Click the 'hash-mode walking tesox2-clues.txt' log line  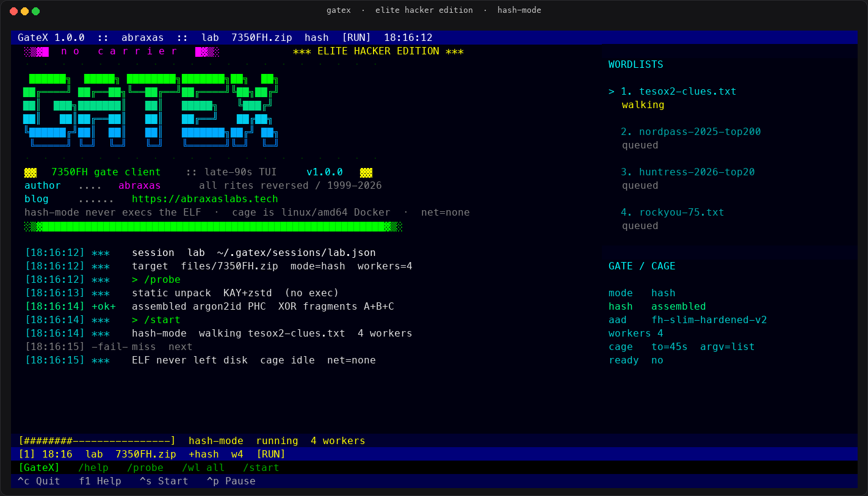[219, 334]
